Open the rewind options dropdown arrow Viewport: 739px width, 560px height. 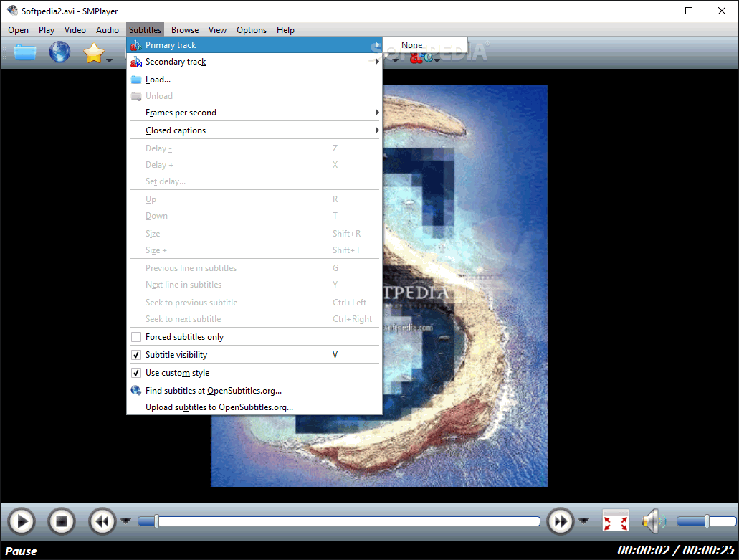tap(125, 521)
